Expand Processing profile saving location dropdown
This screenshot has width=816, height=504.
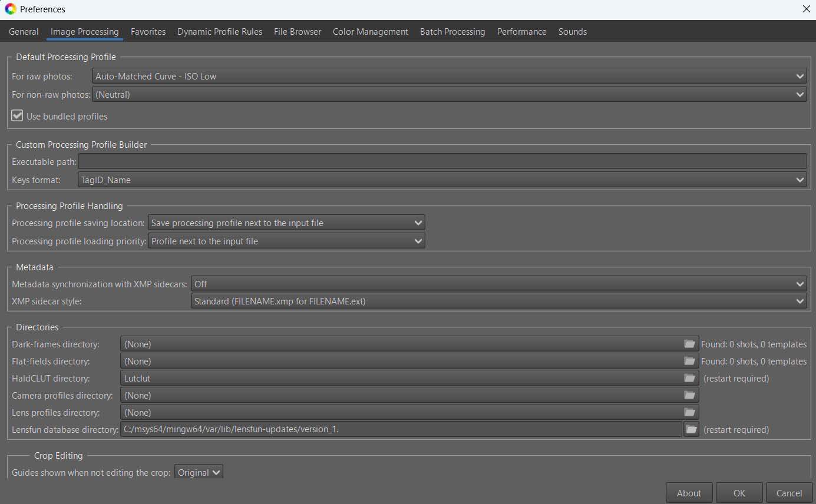[286, 223]
